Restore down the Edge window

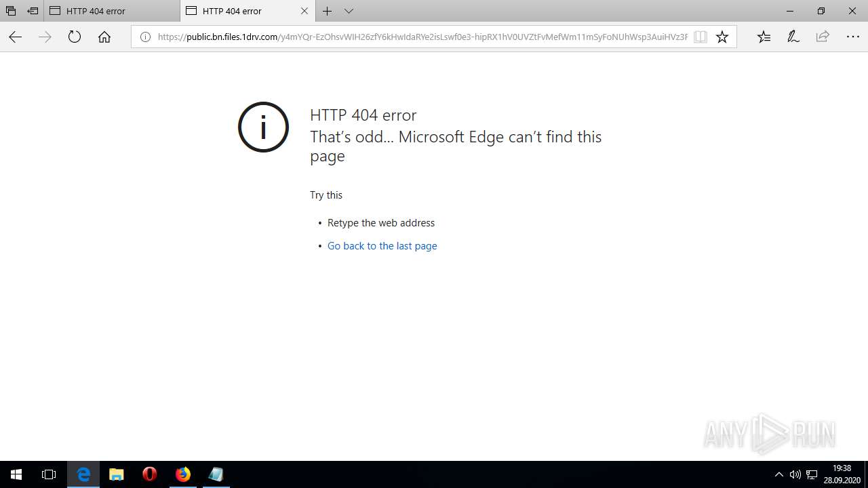pyautogui.click(x=821, y=11)
